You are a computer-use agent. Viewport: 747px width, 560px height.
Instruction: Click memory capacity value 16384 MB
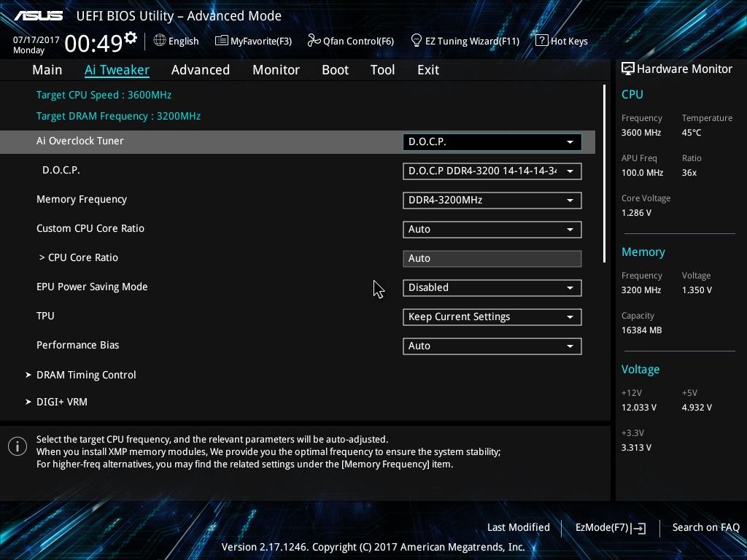pyautogui.click(x=641, y=330)
